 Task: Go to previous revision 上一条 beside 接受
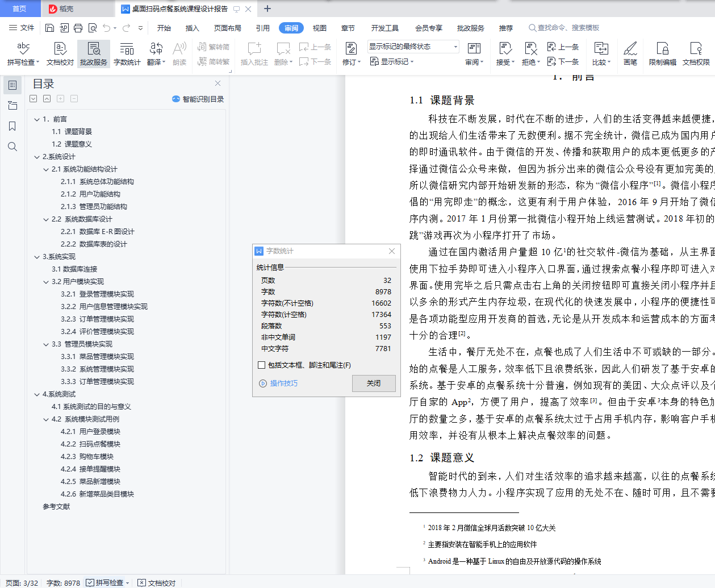[x=563, y=47]
